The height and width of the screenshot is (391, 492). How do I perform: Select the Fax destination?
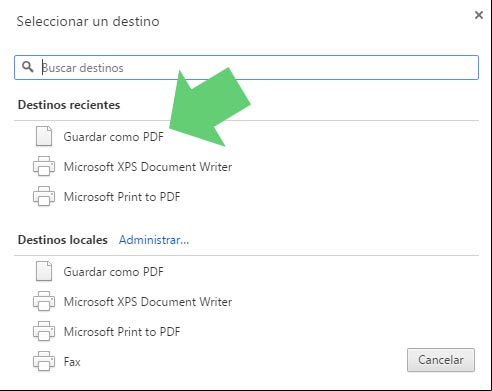point(72,362)
